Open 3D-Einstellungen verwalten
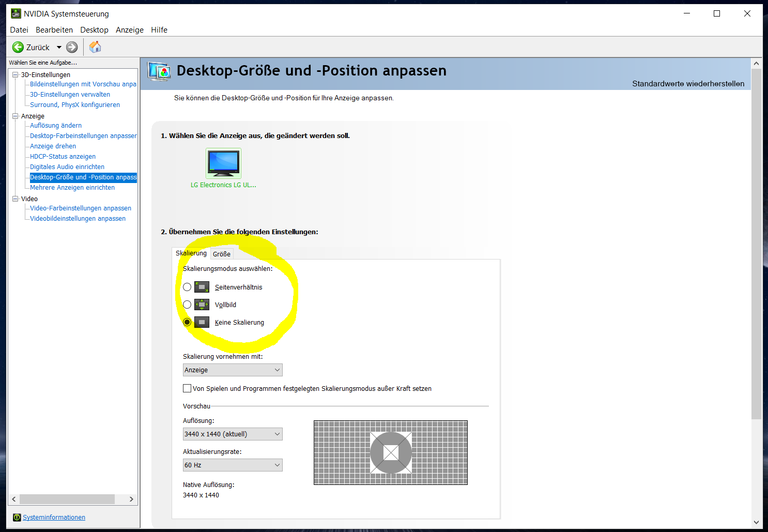This screenshot has width=768, height=532. pos(70,95)
